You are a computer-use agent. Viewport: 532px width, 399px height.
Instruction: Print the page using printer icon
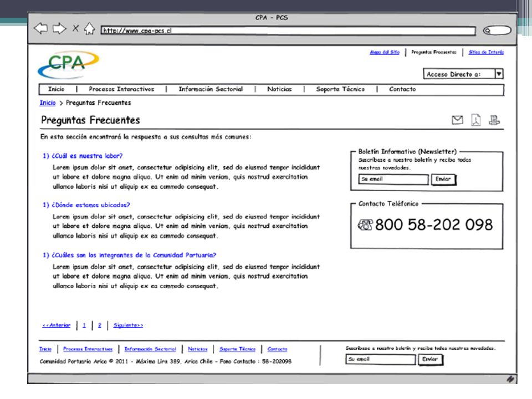(x=494, y=120)
